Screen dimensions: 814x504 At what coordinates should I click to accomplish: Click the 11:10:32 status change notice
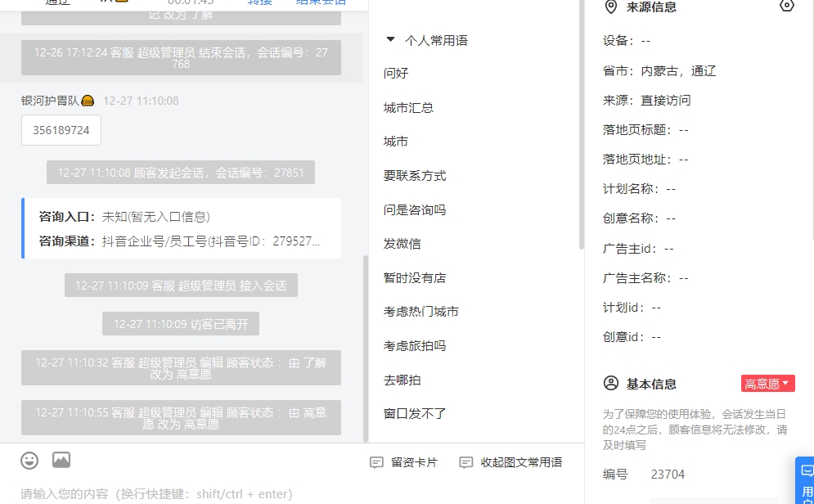[181, 368]
